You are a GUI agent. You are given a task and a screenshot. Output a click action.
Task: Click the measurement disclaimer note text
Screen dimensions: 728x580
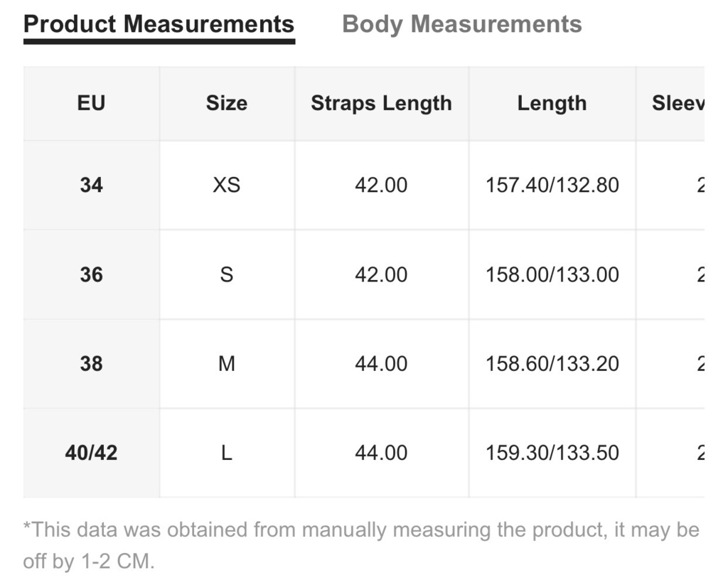pyautogui.click(x=361, y=545)
